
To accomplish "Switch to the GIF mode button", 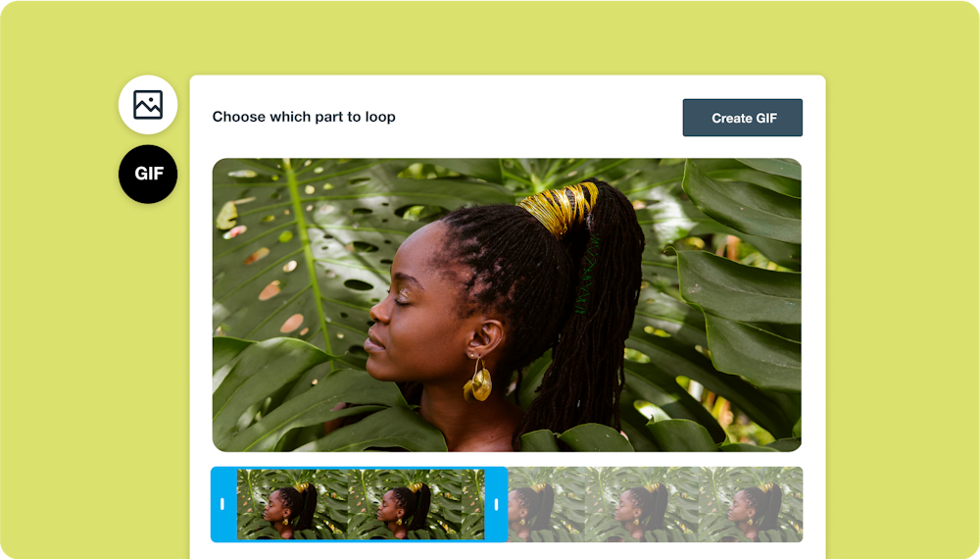I will (x=148, y=174).
